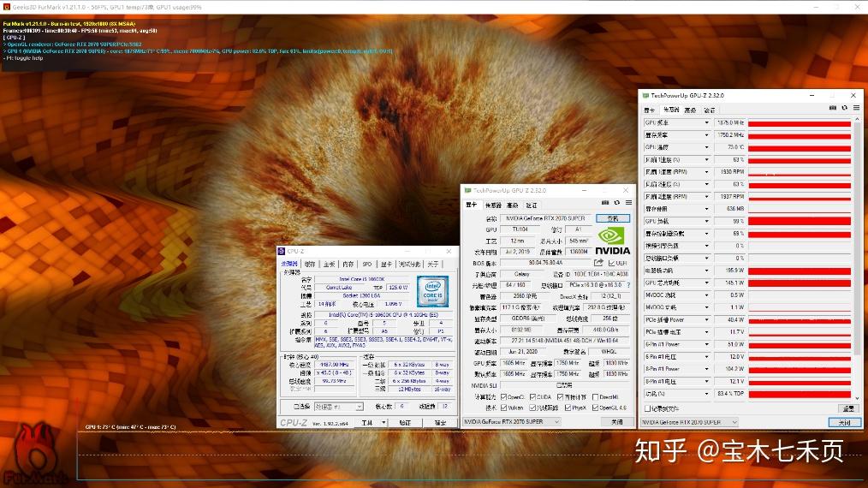Open dropdown for memory used sensor 636 MB
The image size is (868, 488).
pyautogui.click(x=706, y=209)
